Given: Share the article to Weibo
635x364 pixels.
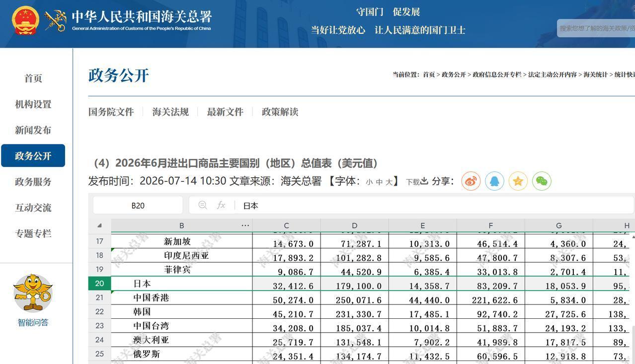Looking at the screenshot, I should click(x=471, y=181).
